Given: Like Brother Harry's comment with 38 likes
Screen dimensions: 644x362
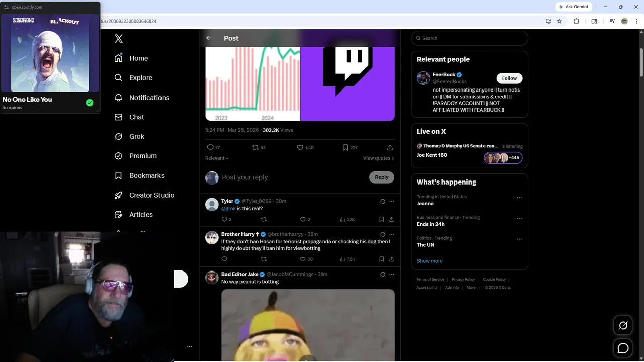Looking at the screenshot, I should pyautogui.click(x=306, y=259).
